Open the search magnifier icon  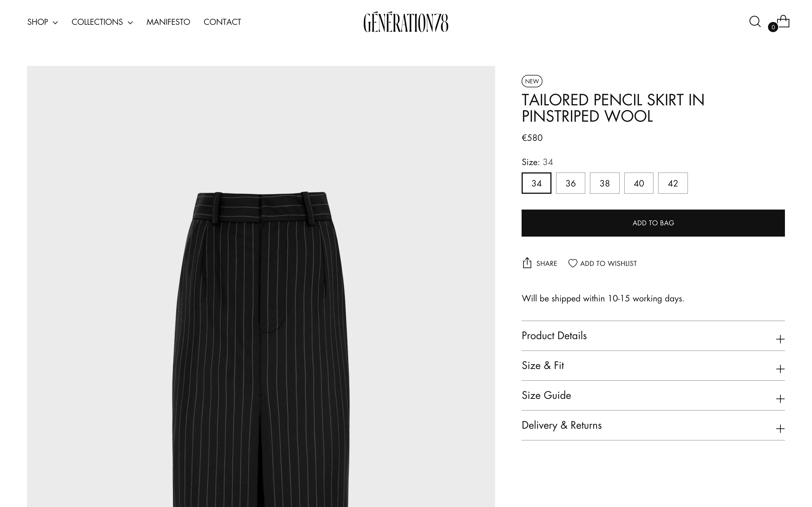[x=755, y=22]
